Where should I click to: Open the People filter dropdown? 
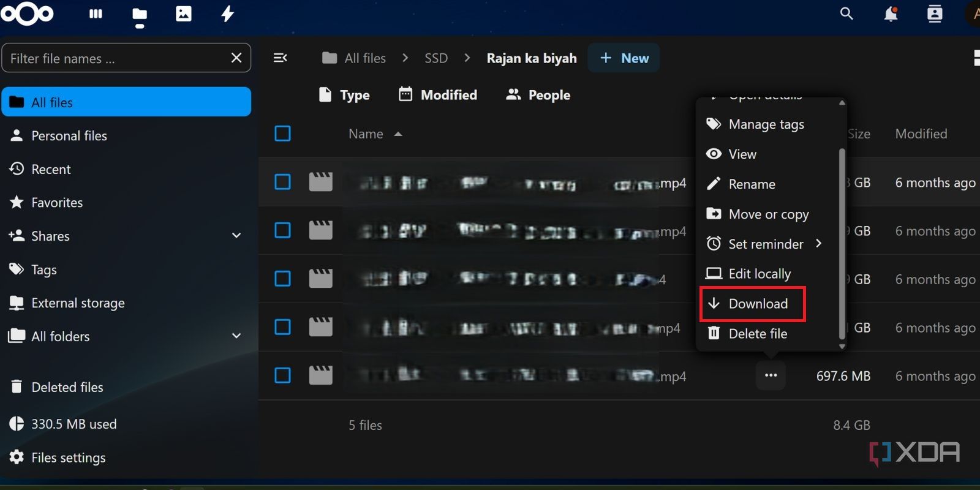[538, 95]
